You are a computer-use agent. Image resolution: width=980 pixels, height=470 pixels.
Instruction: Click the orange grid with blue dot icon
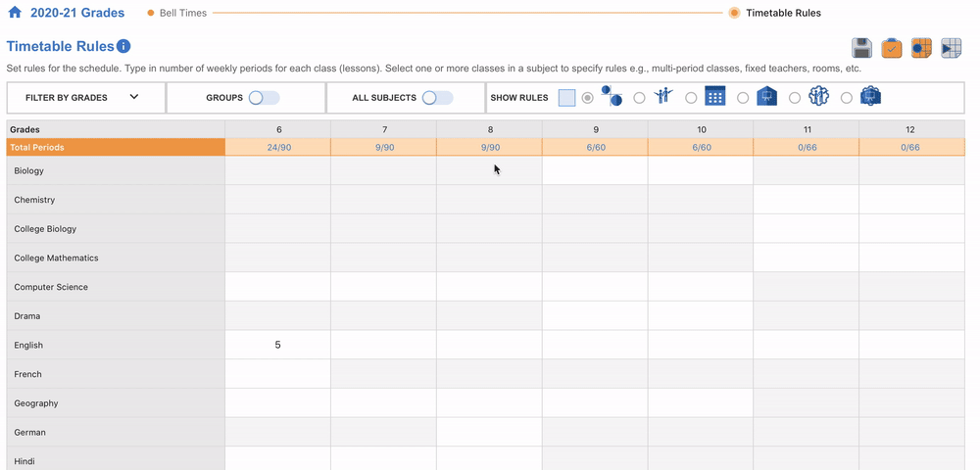point(921,48)
